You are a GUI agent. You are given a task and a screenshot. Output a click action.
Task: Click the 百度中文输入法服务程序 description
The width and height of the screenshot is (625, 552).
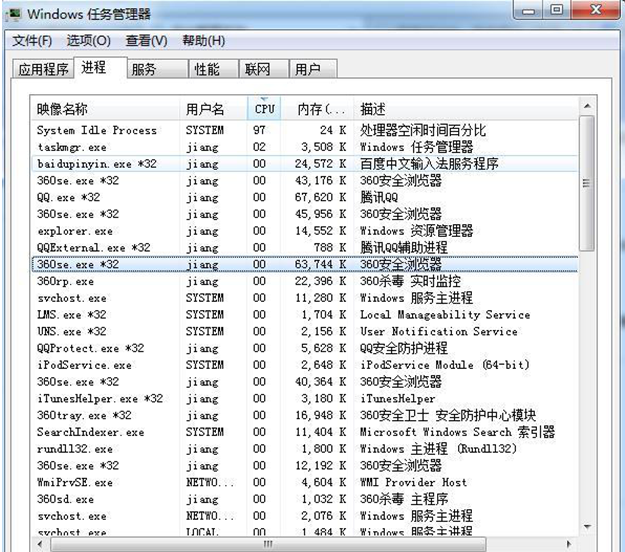point(429,164)
